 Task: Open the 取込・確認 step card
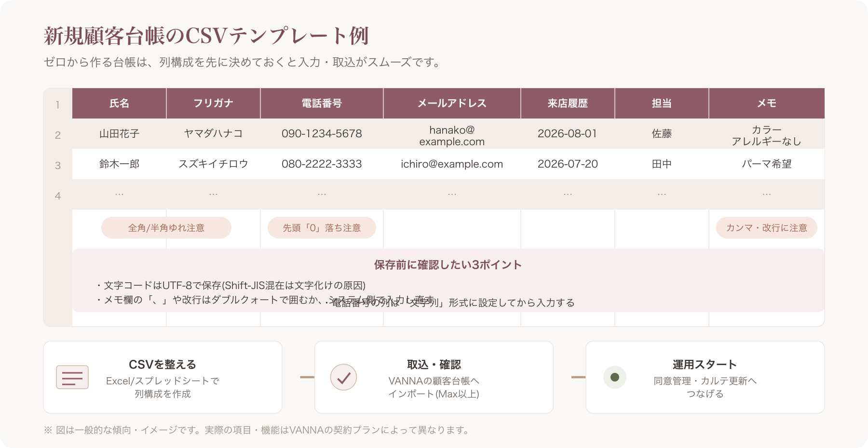coord(434,377)
